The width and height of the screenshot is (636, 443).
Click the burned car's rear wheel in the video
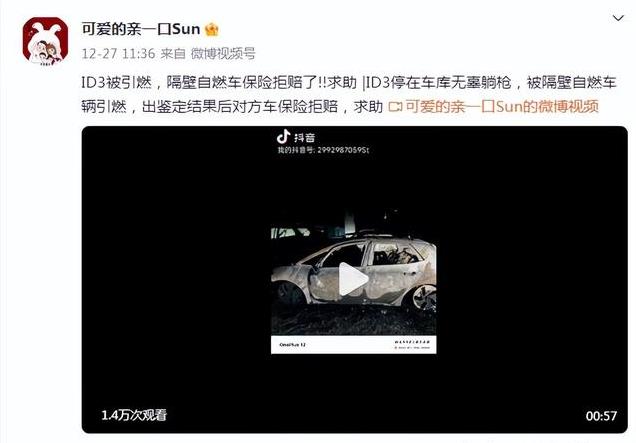pyautogui.click(x=424, y=299)
